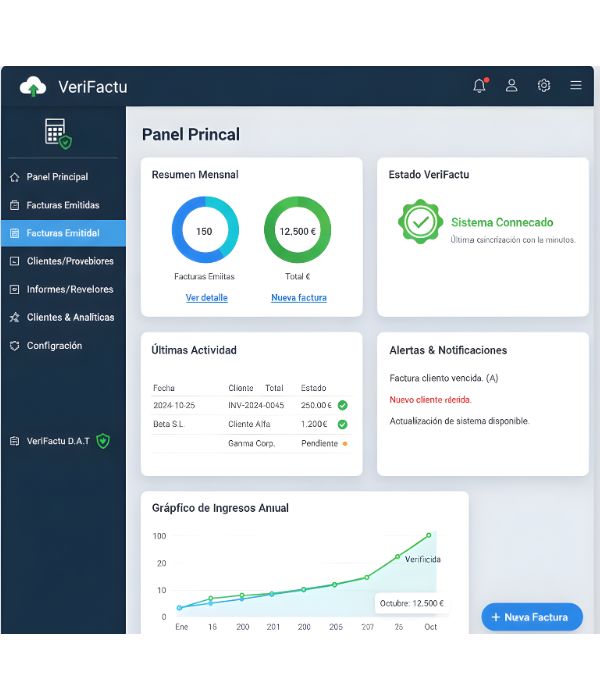Go to Panel Principal in sidebar
The image size is (600, 700).
57,177
